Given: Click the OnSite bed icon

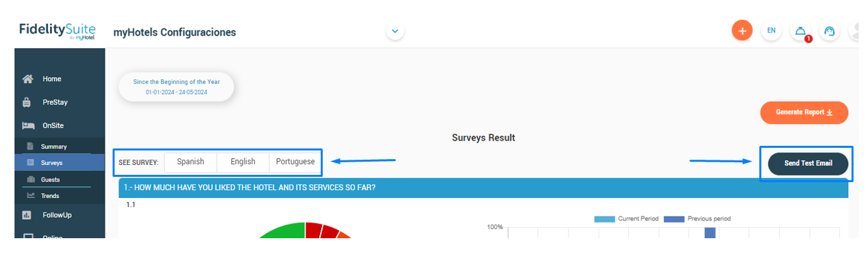Looking at the screenshot, I should click(x=28, y=125).
